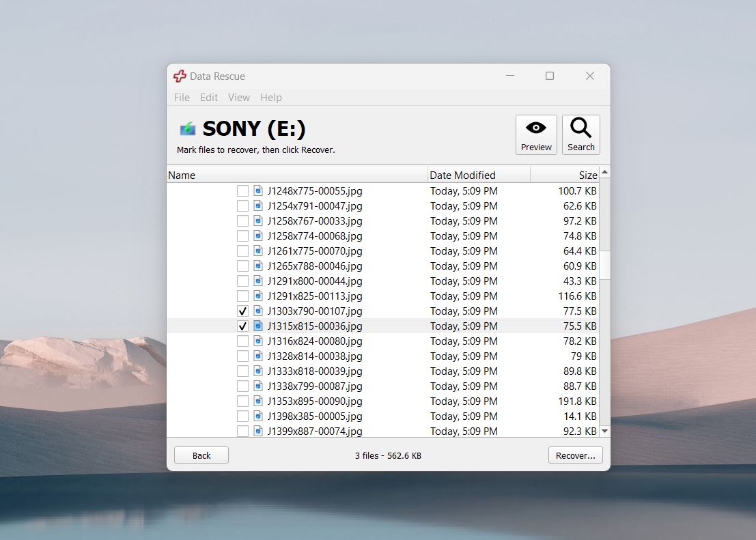Click the file icon for J1353x895-00090.jpg
756x540 pixels.
click(258, 401)
